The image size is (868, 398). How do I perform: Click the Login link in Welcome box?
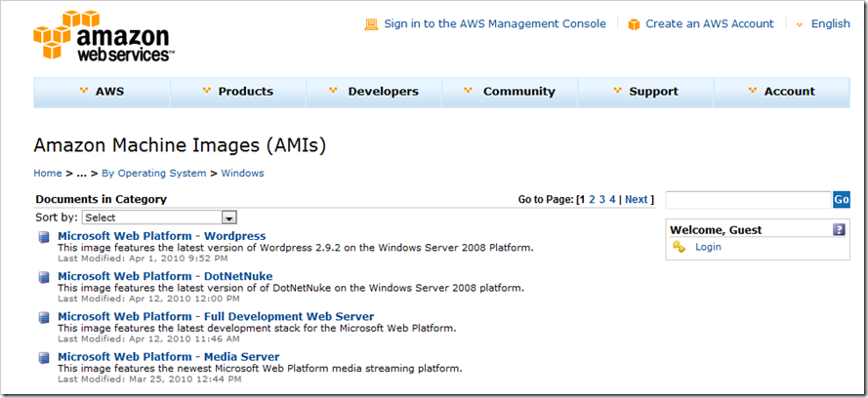click(708, 247)
